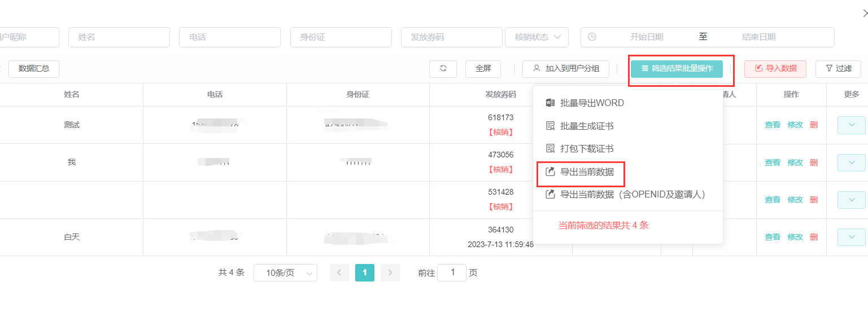The height and width of the screenshot is (330, 868).
Task: Open the 10条/页 page size selector
Action: point(285,272)
